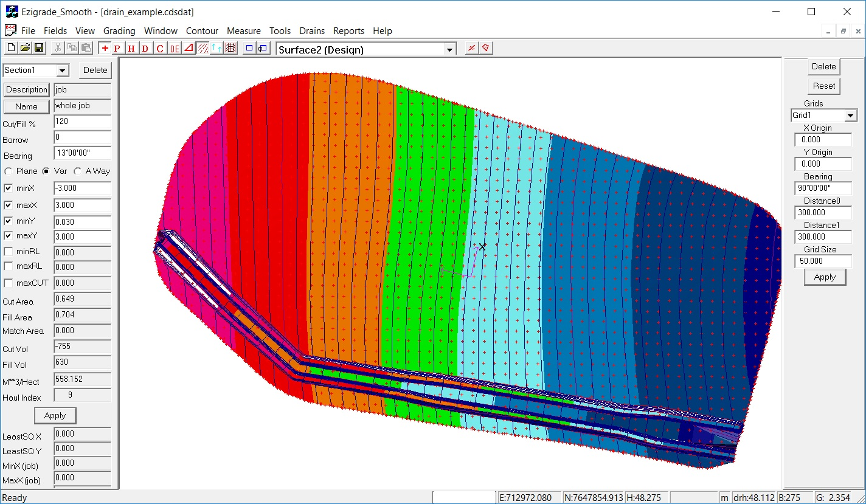The image size is (866, 504).
Task: Click the Grid Size input field
Action: point(823,261)
